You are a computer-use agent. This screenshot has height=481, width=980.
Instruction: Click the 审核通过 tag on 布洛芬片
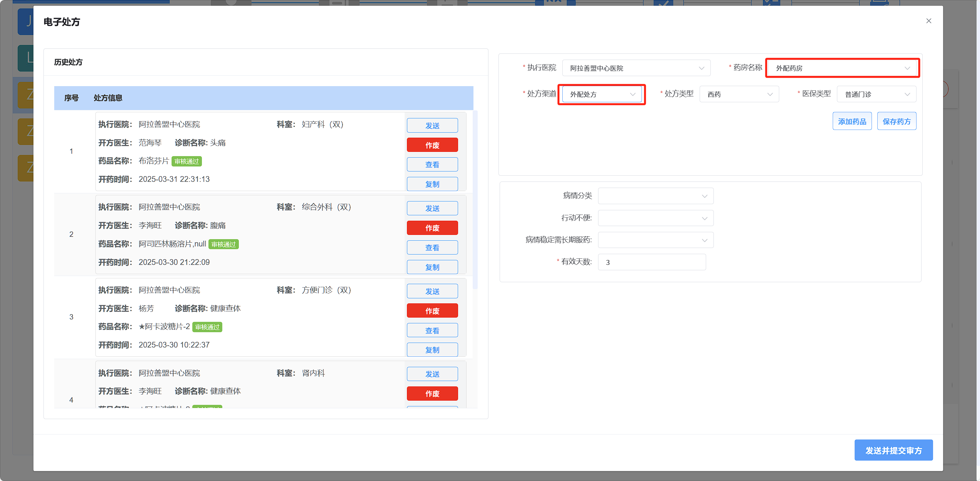click(187, 161)
